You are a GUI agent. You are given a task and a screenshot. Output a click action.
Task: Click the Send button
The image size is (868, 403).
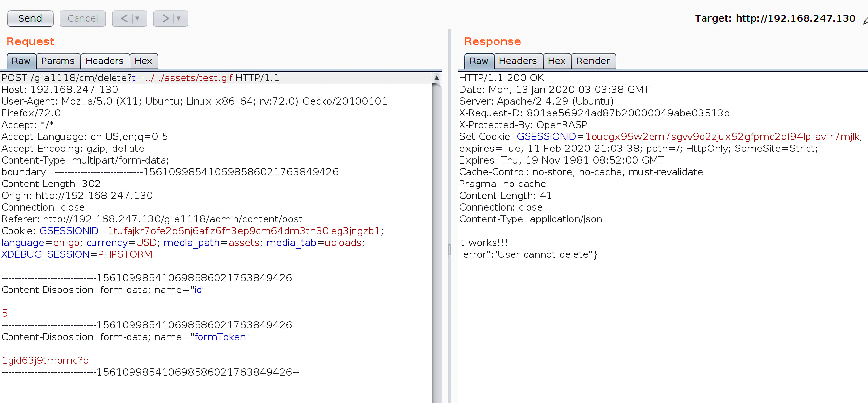pos(30,18)
